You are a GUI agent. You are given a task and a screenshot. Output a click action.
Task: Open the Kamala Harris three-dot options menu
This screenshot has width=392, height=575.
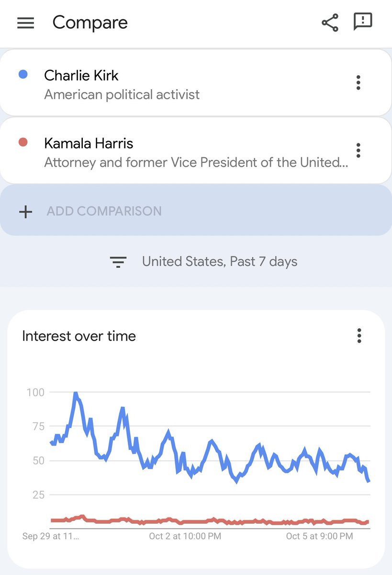pos(358,150)
